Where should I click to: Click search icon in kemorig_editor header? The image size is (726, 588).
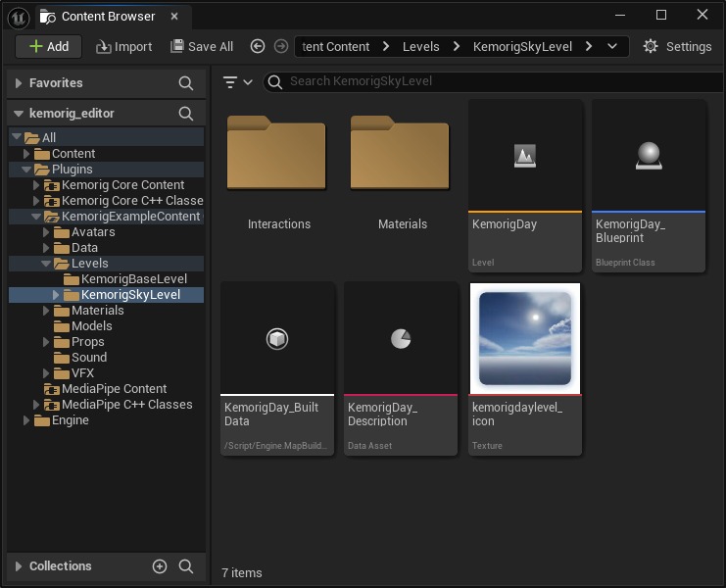click(x=186, y=114)
